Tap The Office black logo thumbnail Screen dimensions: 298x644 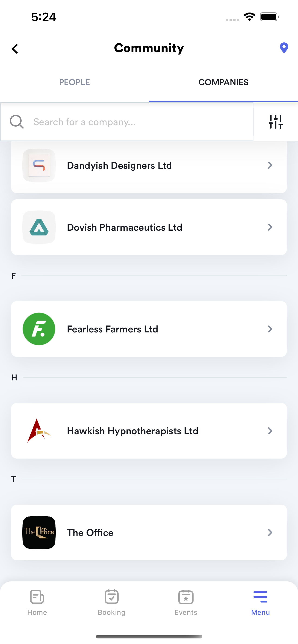coord(39,532)
